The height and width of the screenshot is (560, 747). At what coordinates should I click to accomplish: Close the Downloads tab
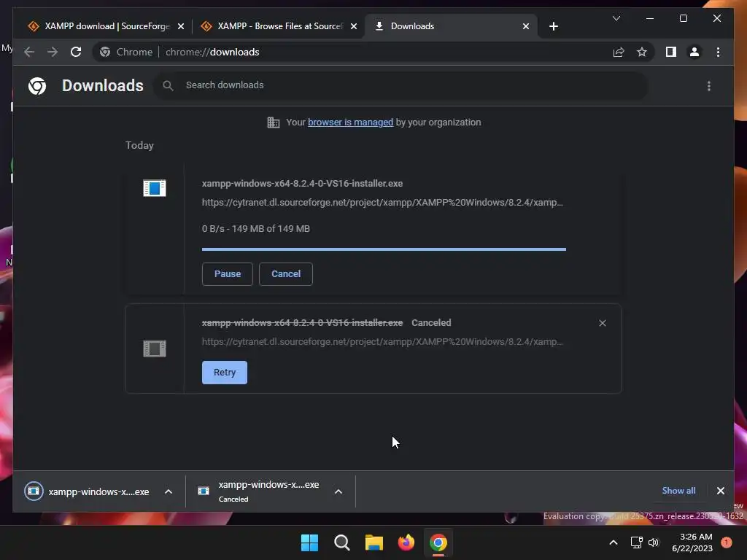(x=525, y=26)
